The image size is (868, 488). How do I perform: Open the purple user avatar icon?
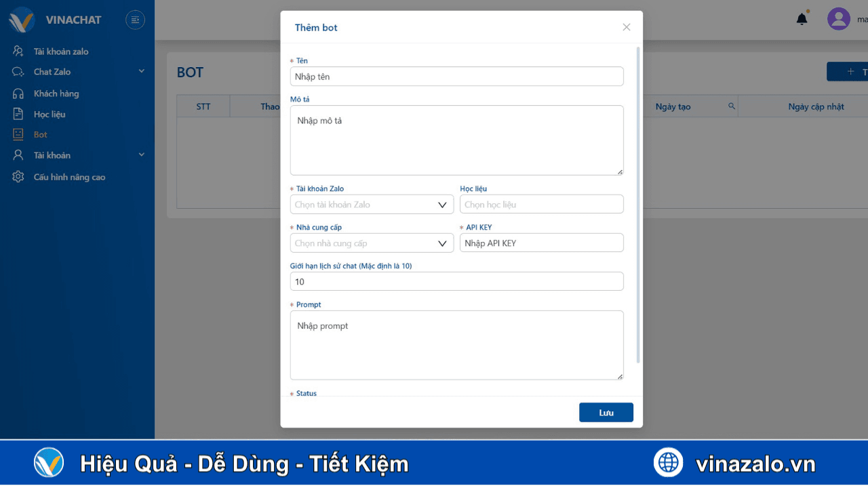pos(838,18)
